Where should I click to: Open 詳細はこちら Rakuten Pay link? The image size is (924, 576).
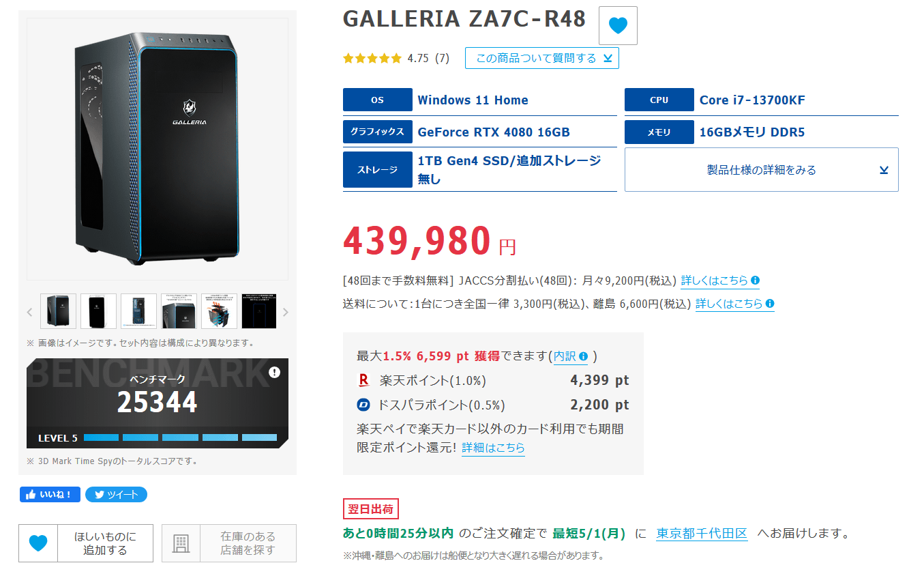click(493, 448)
